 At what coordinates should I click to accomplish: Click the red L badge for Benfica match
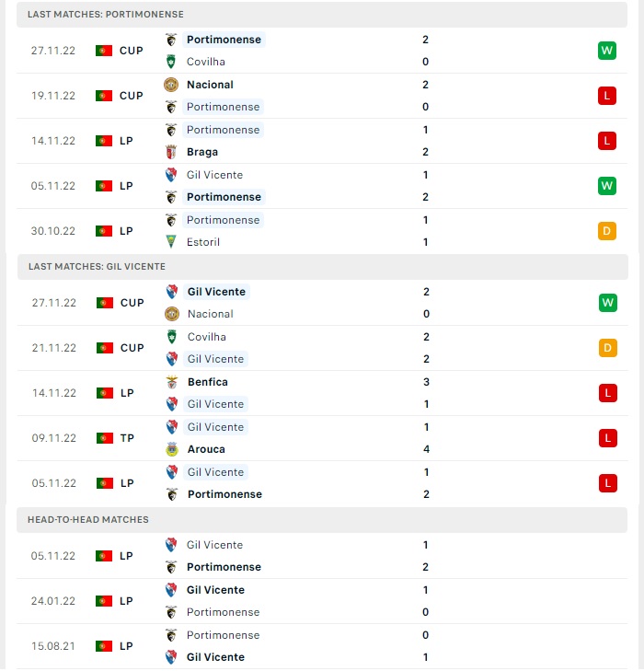pos(607,393)
